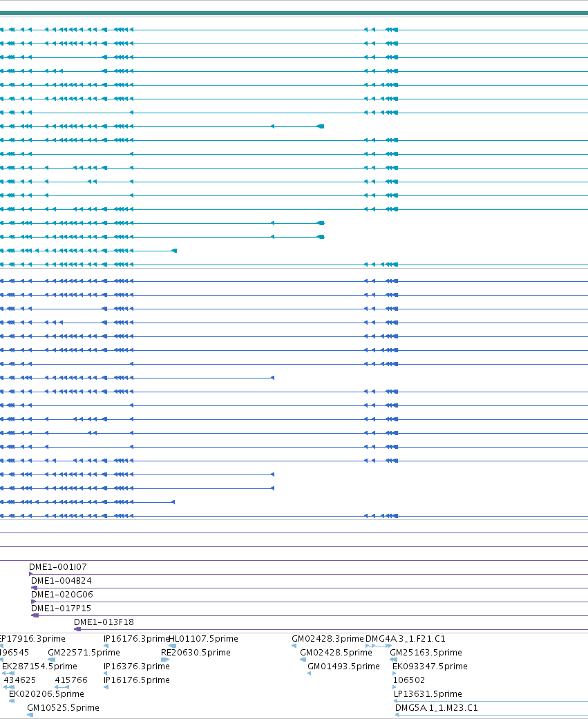
Task: Click the arrow glyph under IP16176.5prime
Action: tap(106, 687)
